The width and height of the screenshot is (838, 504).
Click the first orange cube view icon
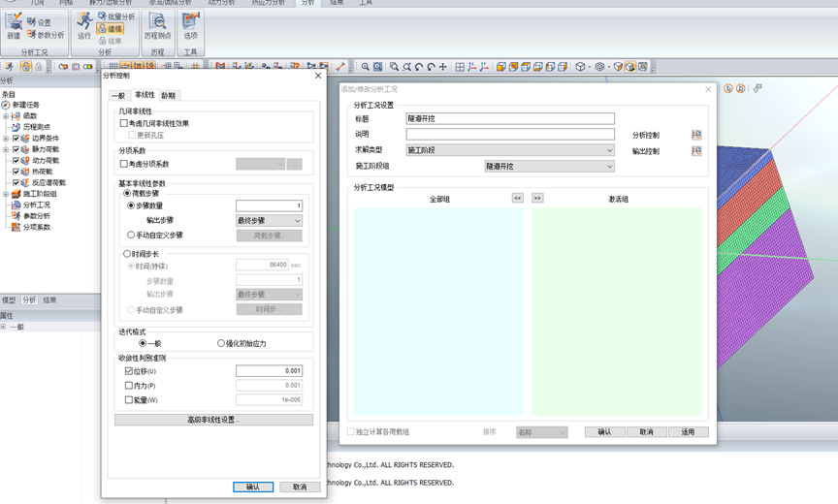(x=500, y=67)
